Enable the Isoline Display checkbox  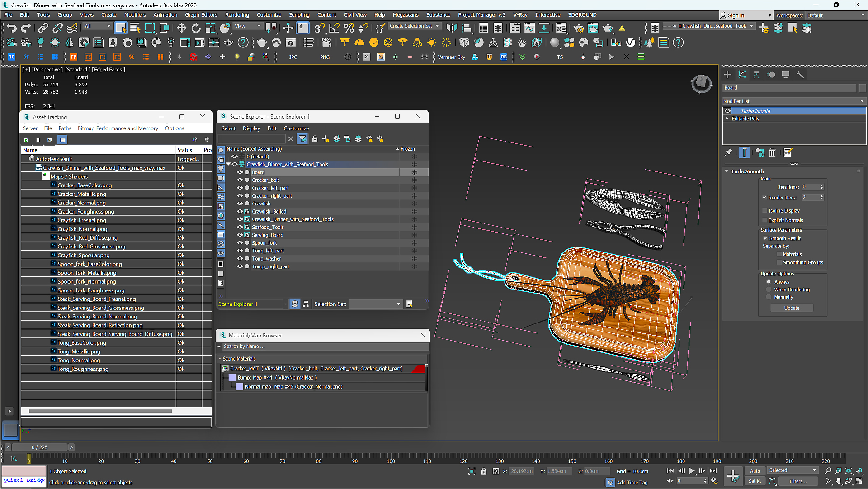(x=765, y=211)
